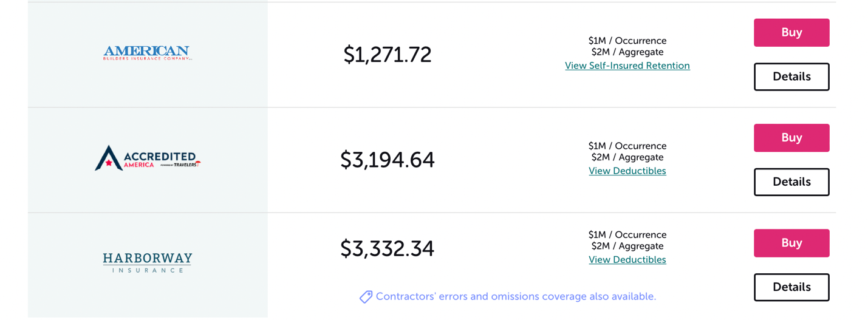Viewport: 868px width, 320px height.
Task: Click the coverage limits text in American Builders row
Action: tap(627, 46)
